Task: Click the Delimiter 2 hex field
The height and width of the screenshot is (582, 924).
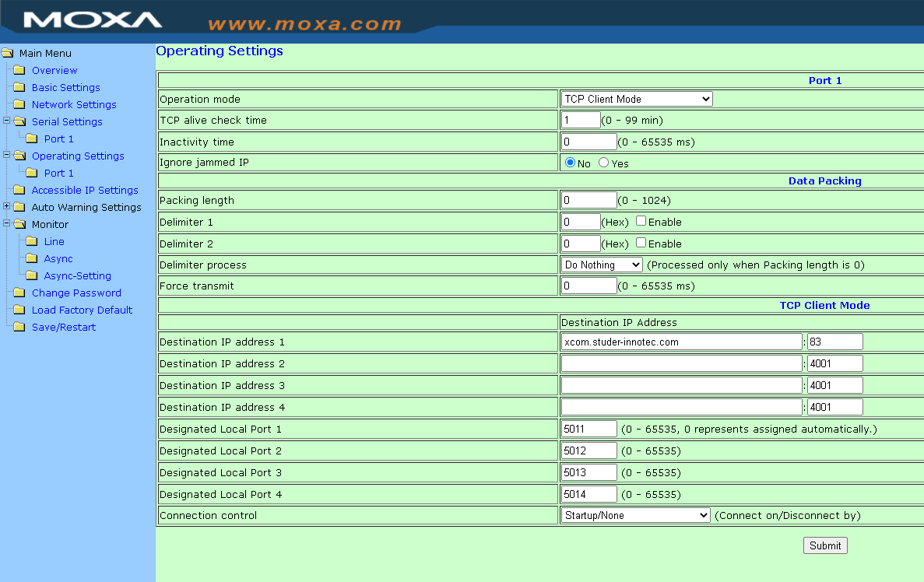Action: tap(581, 244)
